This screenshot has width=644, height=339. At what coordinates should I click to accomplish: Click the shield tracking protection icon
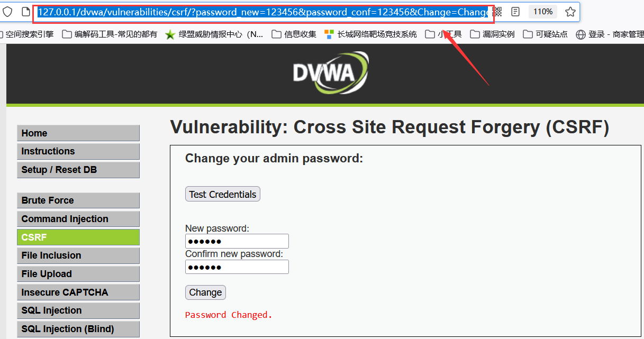coord(7,12)
